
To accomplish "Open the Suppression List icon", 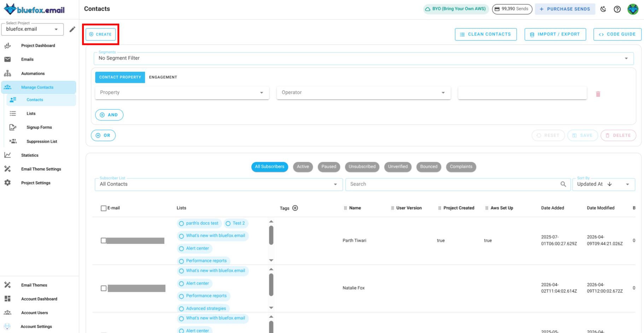I will [12, 141].
